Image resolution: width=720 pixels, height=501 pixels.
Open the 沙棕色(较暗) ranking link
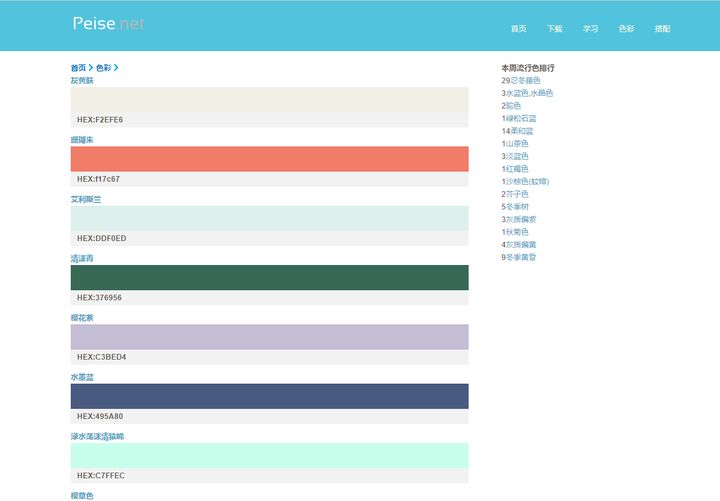(527, 182)
